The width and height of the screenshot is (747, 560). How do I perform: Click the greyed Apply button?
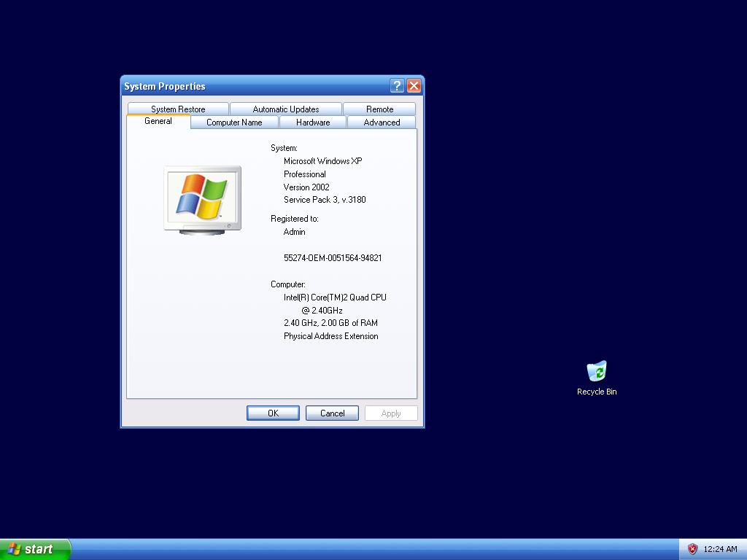pos(391,413)
